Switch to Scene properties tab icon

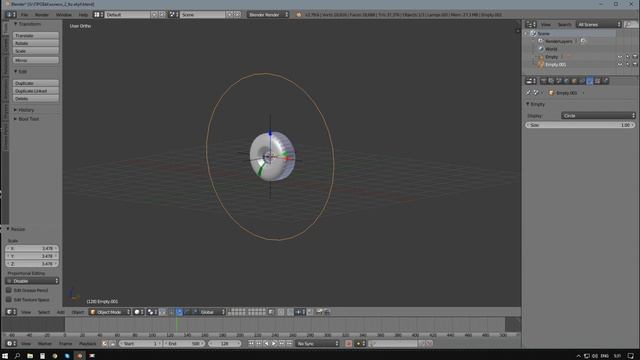[x=559, y=81]
